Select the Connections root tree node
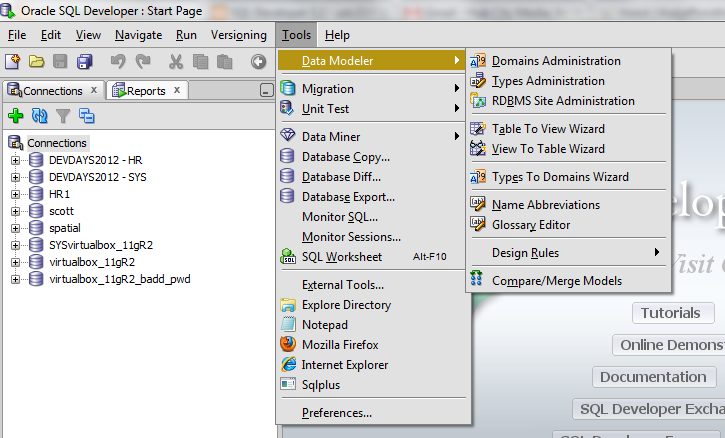The height and width of the screenshot is (438, 725). click(56, 143)
